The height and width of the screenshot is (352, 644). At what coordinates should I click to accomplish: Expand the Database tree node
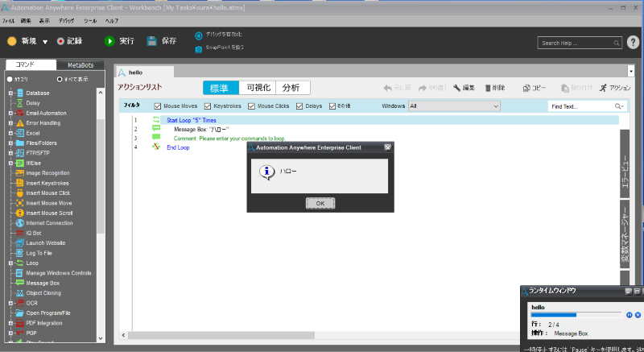[x=10, y=93]
